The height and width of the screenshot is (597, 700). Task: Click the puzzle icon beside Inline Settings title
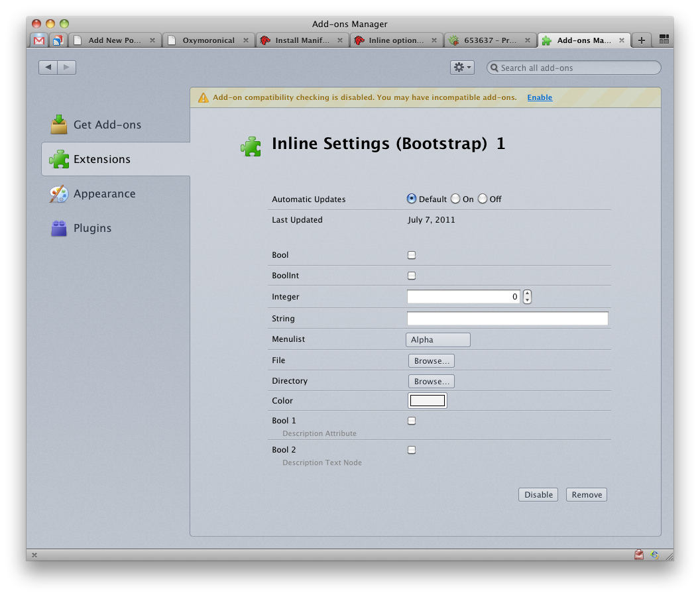251,146
